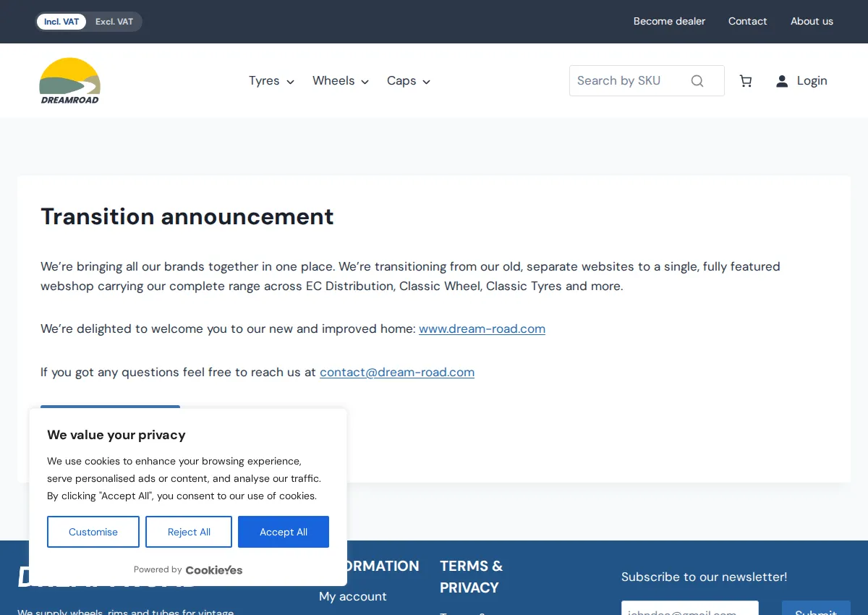This screenshot has width=868, height=615.
Task: Click the search magnifier icon
Action: tap(697, 81)
